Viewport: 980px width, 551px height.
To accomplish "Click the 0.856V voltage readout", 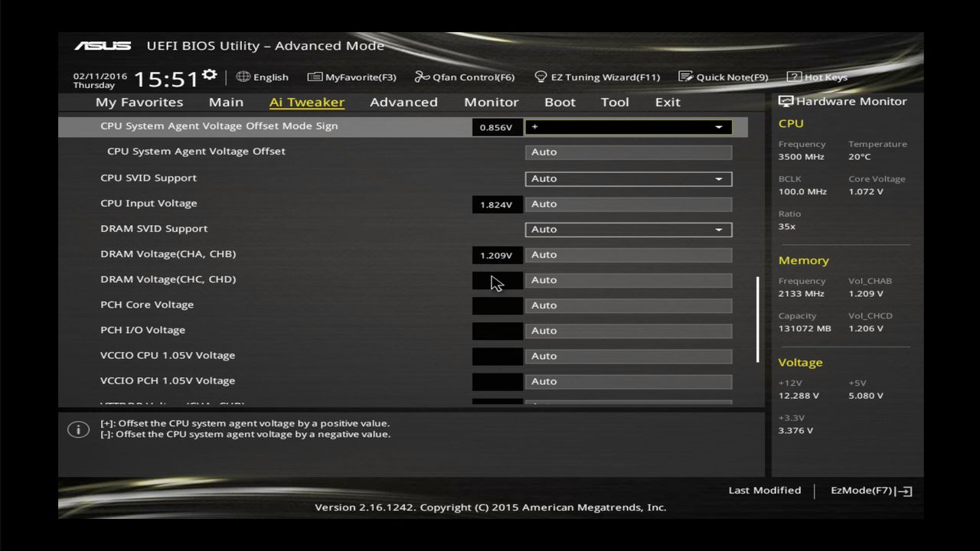I will (x=496, y=127).
